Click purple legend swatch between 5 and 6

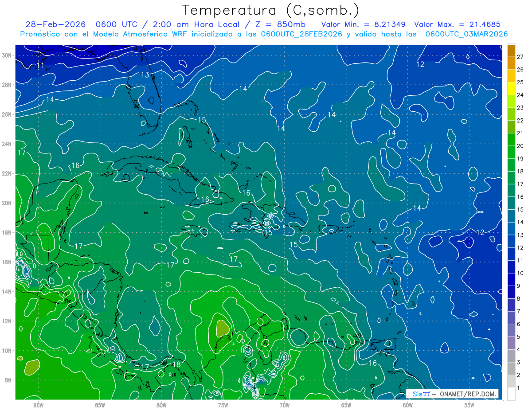coord(512,331)
